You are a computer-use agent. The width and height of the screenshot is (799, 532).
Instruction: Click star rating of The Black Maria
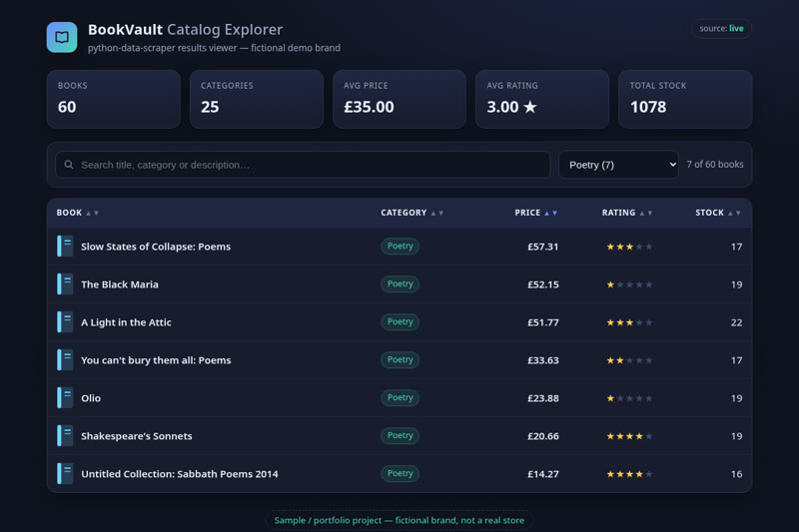629,284
